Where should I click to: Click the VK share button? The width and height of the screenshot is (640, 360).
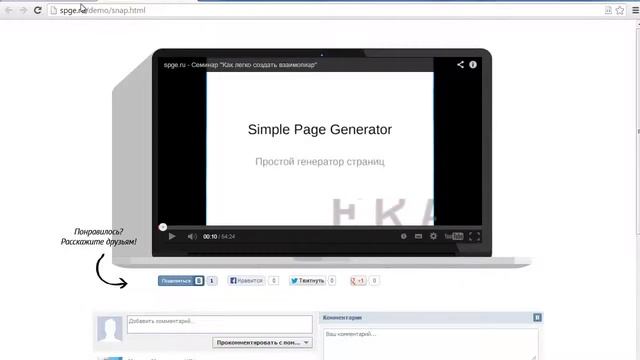coord(181,281)
